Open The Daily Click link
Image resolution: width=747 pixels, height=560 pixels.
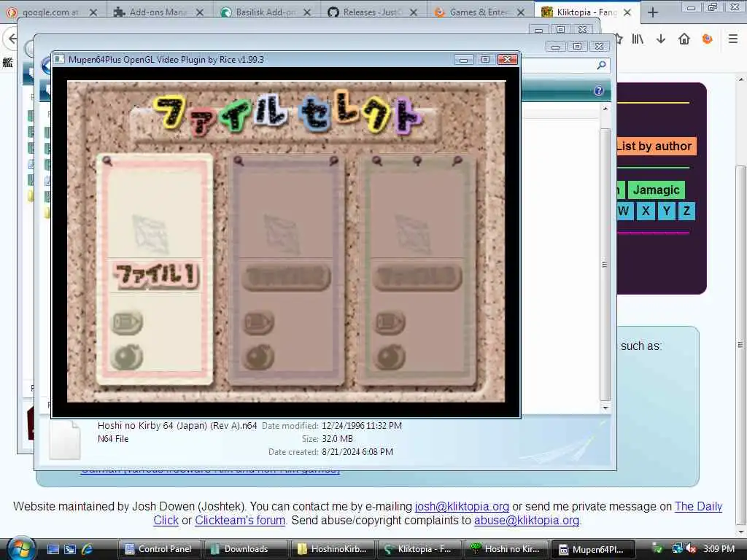[x=698, y=506]
